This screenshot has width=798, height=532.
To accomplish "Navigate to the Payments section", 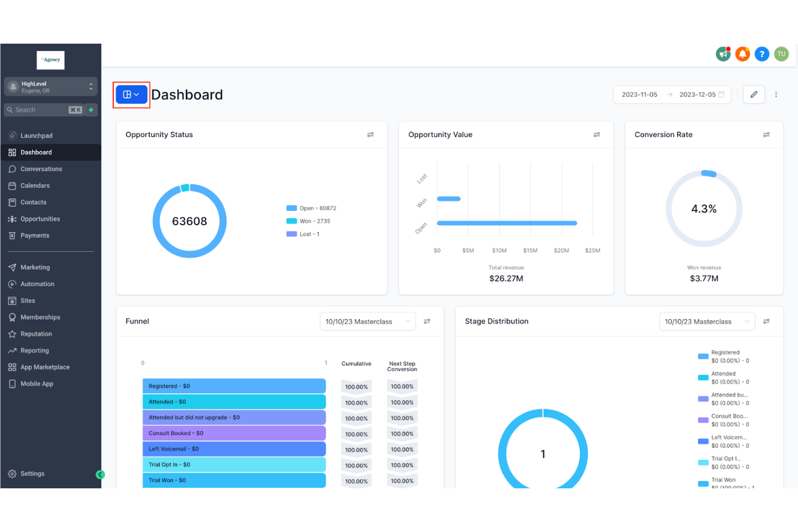I will click(35, 236).
